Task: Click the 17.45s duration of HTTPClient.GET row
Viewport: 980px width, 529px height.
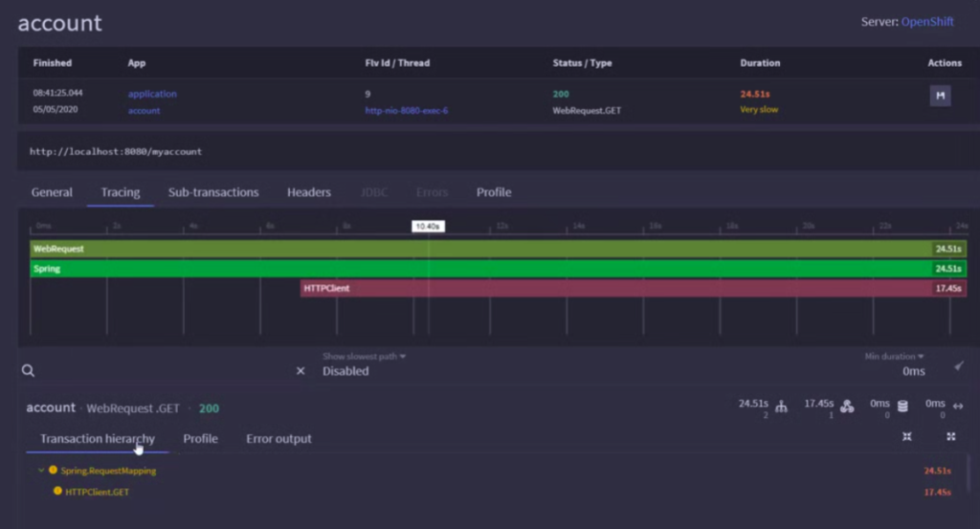Action: point(938,492)
